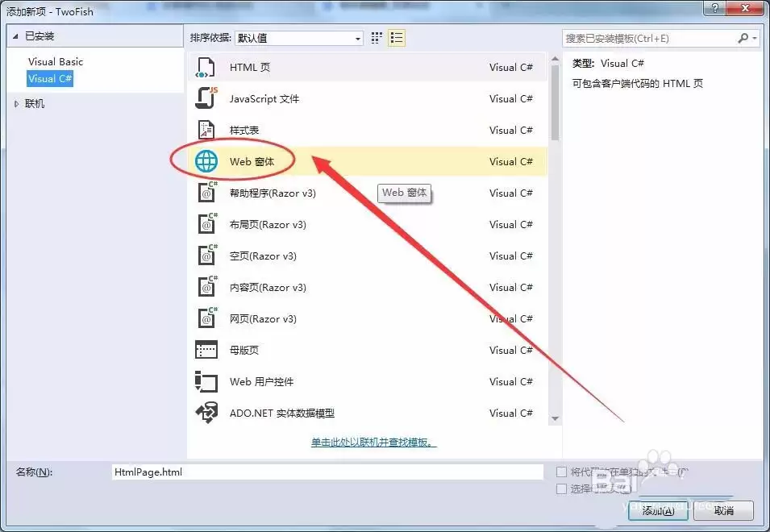This screenshot has height=532, width=770.
Task: Select the 母版页 master page icon
Action: [206, 350]
